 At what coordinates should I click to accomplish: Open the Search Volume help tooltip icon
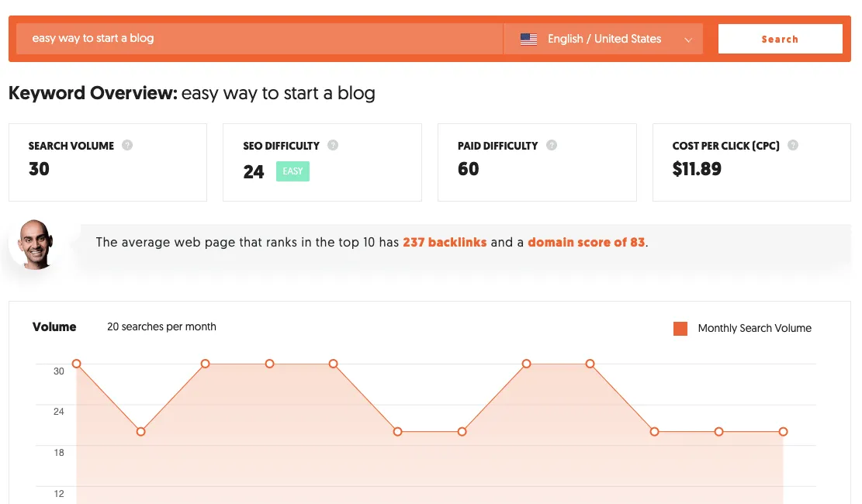[x=128, y=145]
